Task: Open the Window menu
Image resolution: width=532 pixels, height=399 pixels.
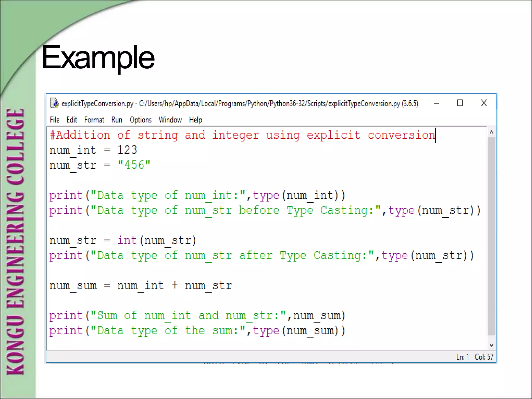Action: click(170, 120)
